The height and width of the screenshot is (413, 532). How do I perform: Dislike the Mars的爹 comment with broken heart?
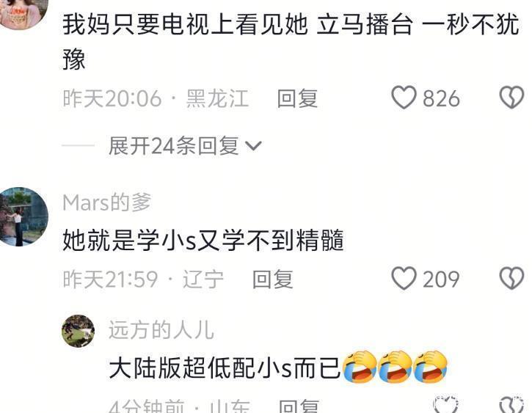click(x=511, y=278)
